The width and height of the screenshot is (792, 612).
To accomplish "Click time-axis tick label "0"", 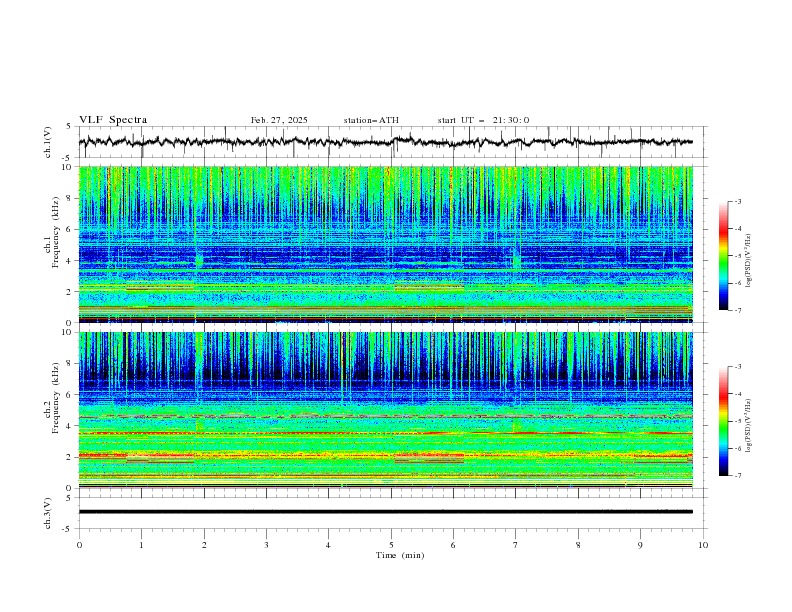I will (79, 545).
